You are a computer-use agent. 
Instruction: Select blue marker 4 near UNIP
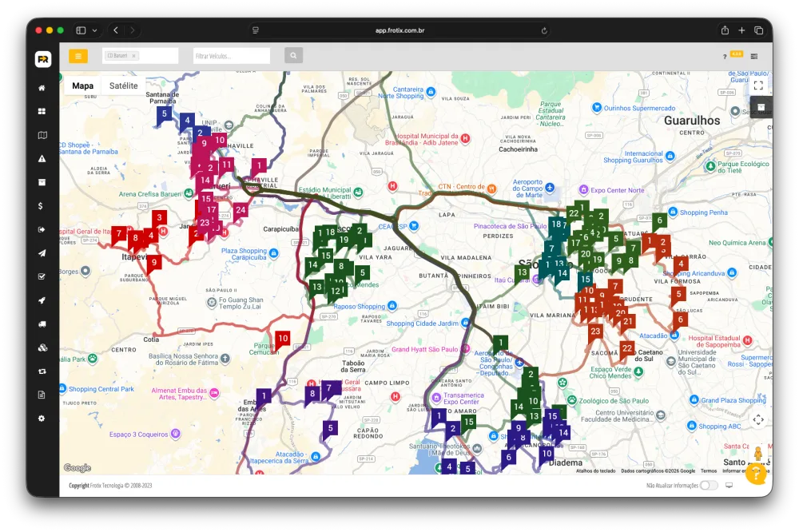click(x=187, y=121)
